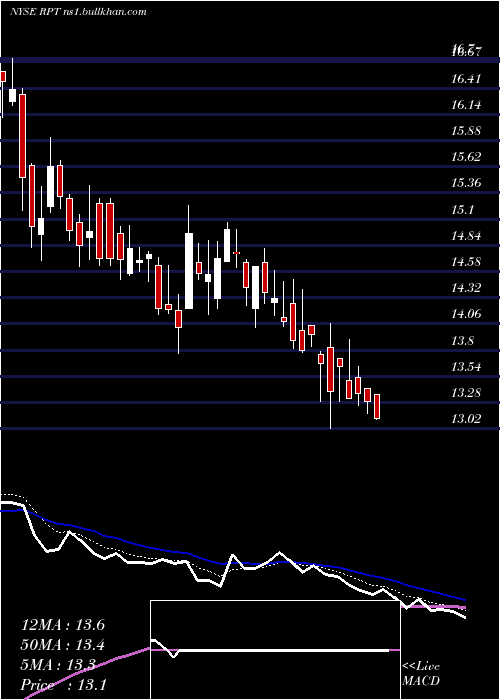Click the Price : 13.1 text
The height and width of the screenshot is (700, 500).
(64, 685)
